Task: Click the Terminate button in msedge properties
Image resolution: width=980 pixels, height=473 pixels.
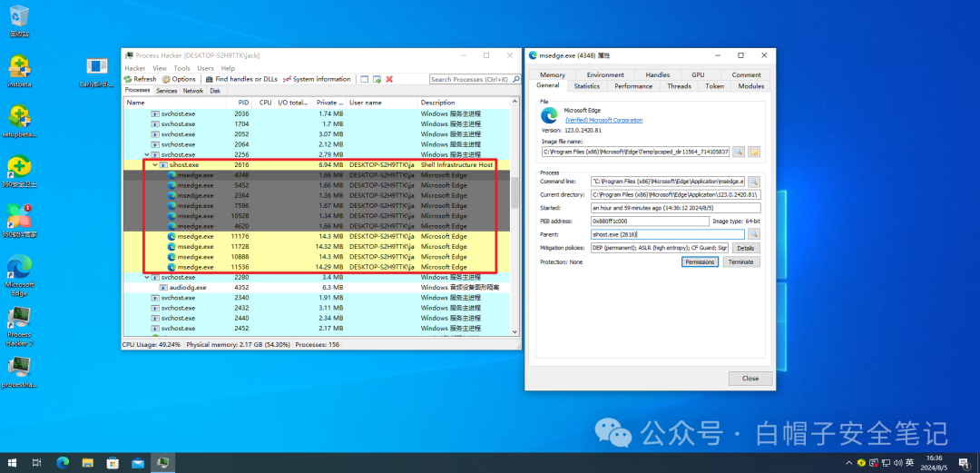Action: [741, 262]
